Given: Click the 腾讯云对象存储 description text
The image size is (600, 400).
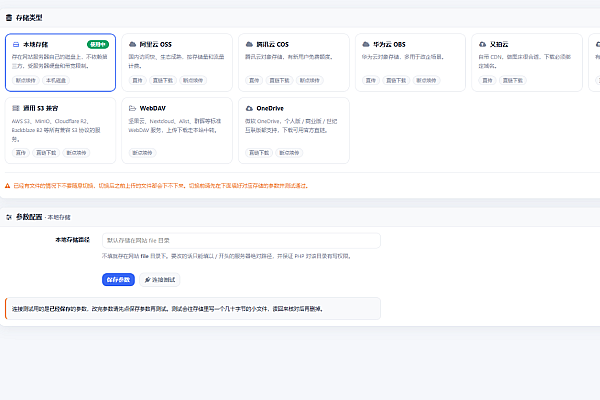Looking at the screenshot, I should coord(289,57).
